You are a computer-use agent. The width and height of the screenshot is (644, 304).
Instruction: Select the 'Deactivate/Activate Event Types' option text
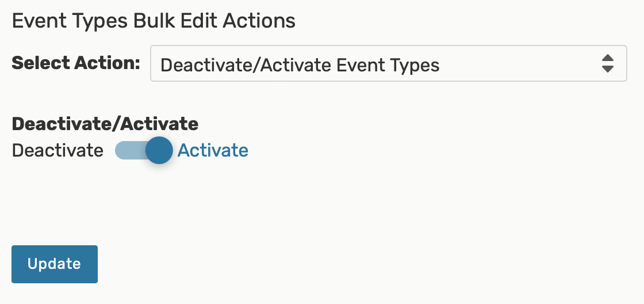pyautogui.click(x=300, y=65)
